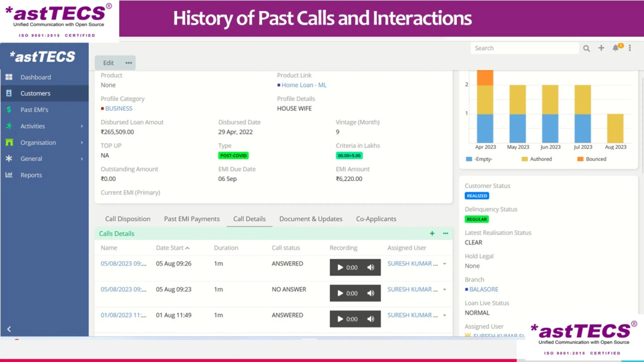The image size is (644, 362).
Task: Open the top-right vertical dots menu
Action: (x=630, y=48)
